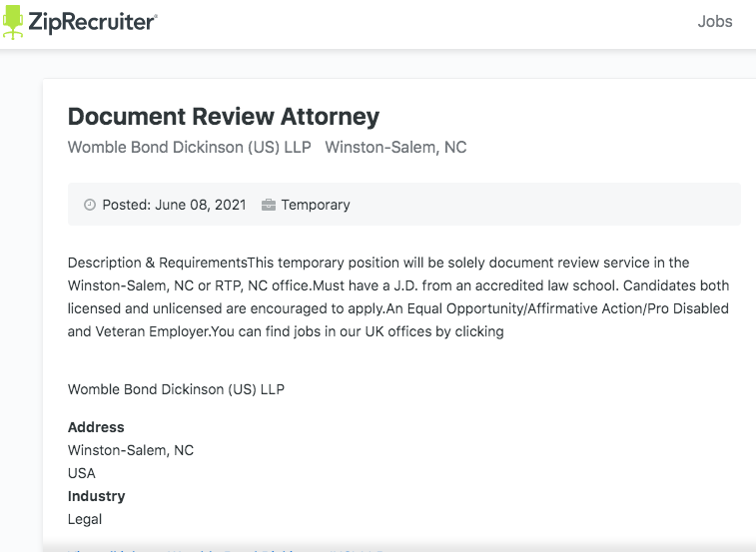
Task: Click Womble Bond Dickinson name above Address
Action: pos(176,389)
